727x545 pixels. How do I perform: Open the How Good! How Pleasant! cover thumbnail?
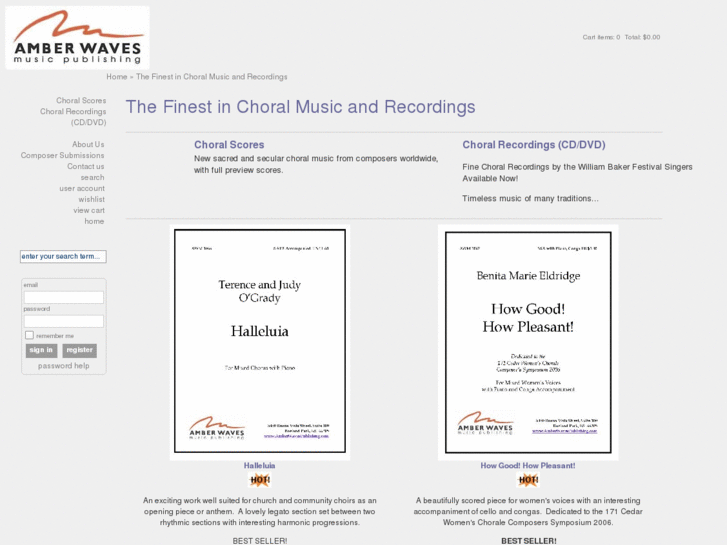click(x=528, y=342)
